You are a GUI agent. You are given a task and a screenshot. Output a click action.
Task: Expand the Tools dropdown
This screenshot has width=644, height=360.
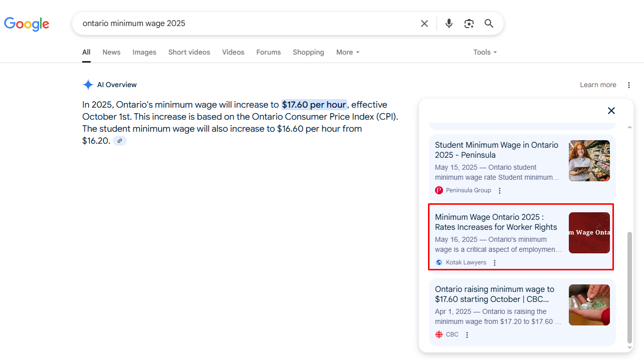pos(485,52)
